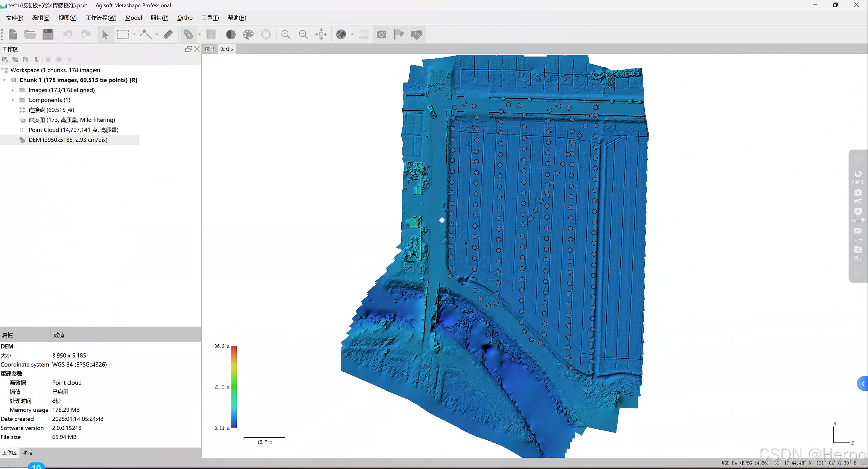The image size is (868, 469).
Task: Click the Add Chunk icon in workspace toolbar
Action: point(5,60)
